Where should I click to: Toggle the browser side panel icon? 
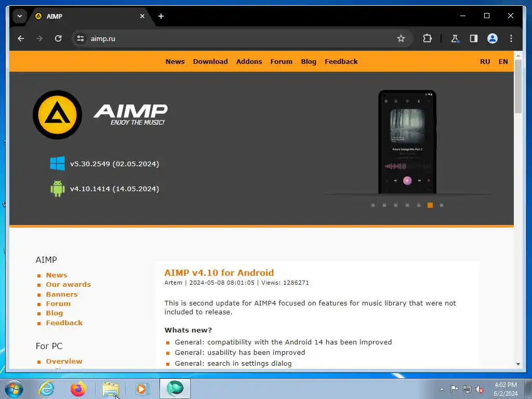click(x=474, y=38)
